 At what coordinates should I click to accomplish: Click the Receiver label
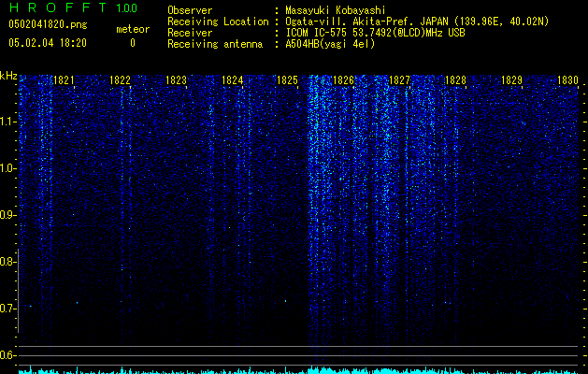click(190, 33)
